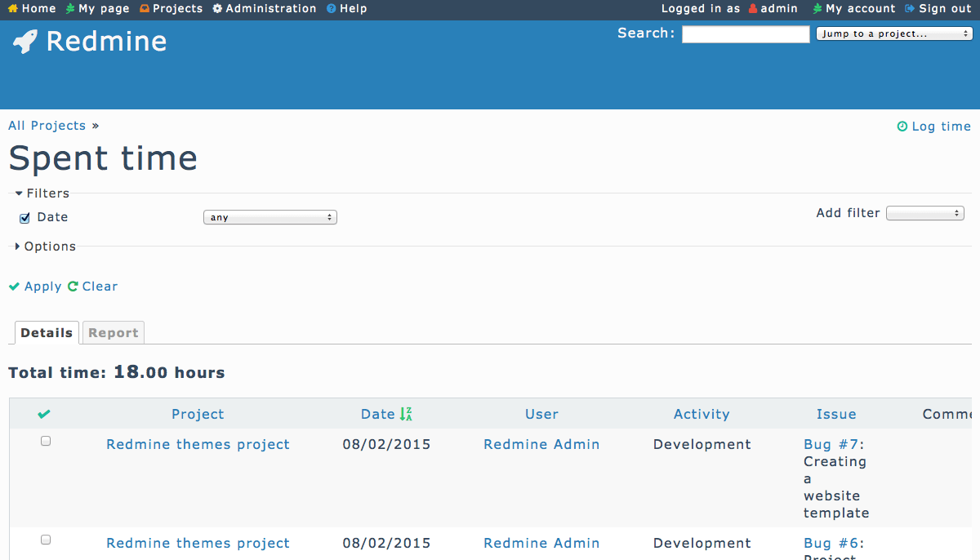Screen dimensions: 980x560
Task: Click the Redmine header title
Action: click(x=106, y=42)
